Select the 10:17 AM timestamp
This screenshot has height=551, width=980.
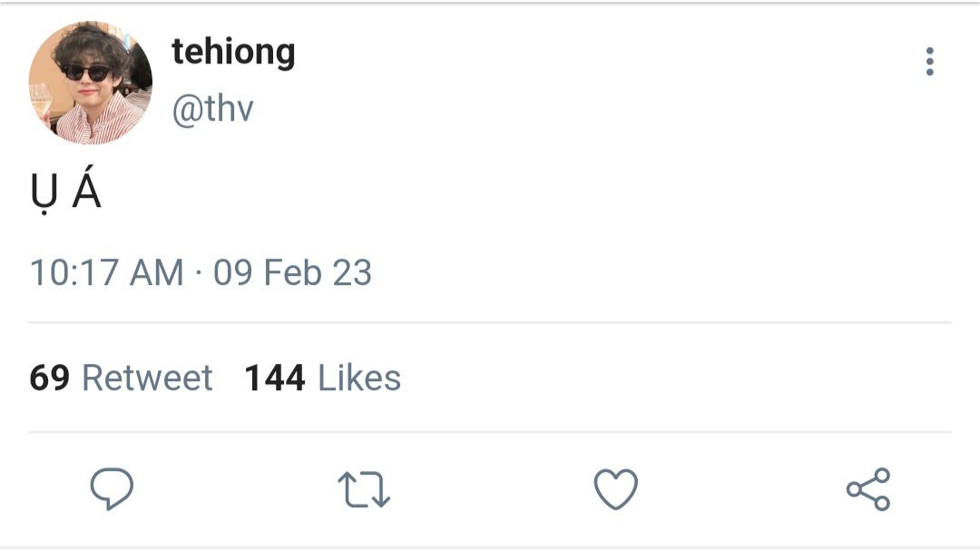107,272
